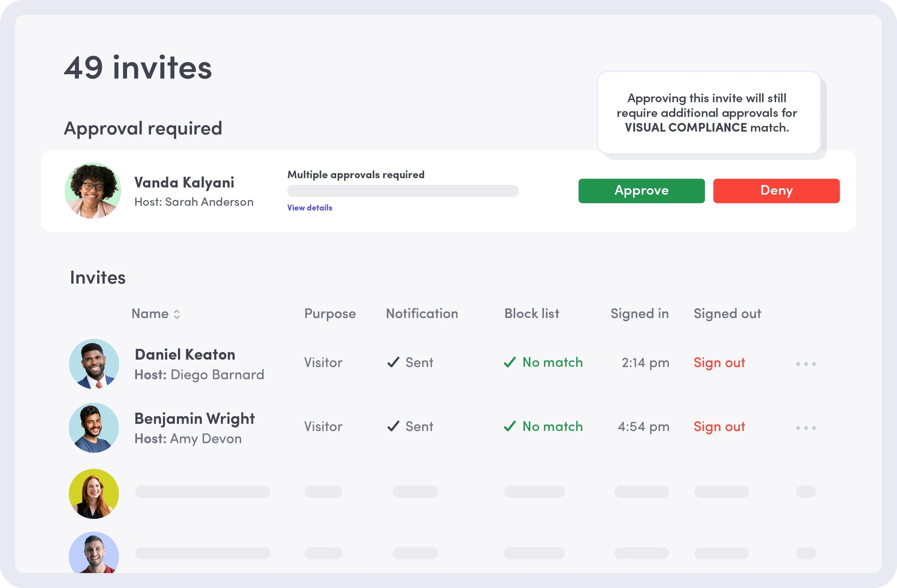Click Benjamin Wright's avatar
Image resolution: width=897 pixels, height=588 pixels.
tap(94, 428)
